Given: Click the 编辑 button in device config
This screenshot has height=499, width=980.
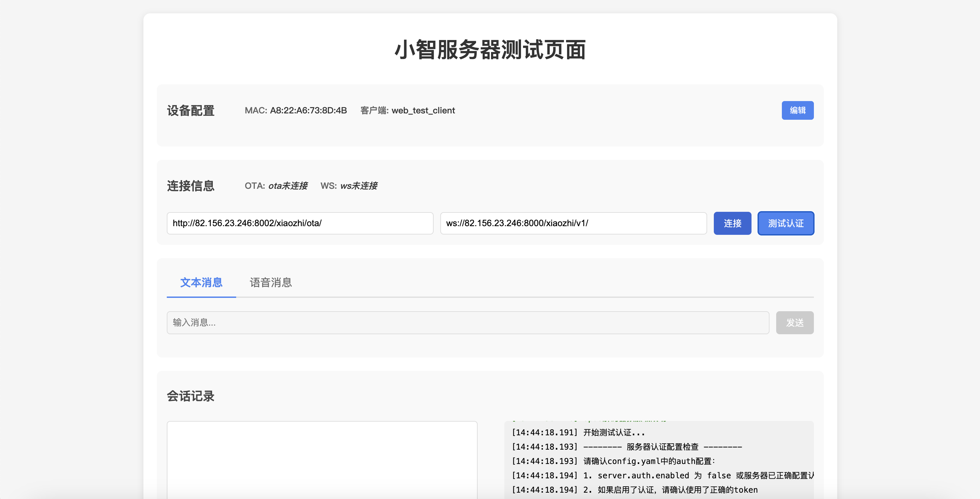Looking at the screenshot, I should 798,110.
